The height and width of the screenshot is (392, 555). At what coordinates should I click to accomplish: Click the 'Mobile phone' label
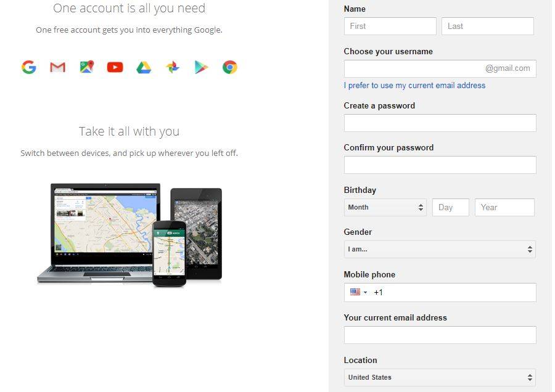pos(369,274)
